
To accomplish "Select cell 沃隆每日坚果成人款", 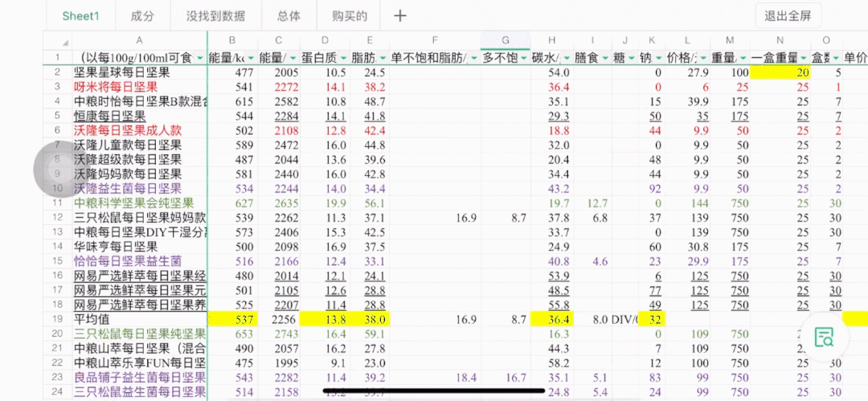I will click(x=140, y=131).
